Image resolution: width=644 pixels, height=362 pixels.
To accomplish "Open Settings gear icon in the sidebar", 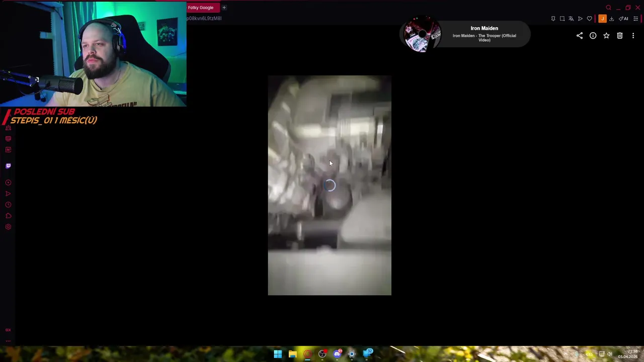I will pos(8,227).
